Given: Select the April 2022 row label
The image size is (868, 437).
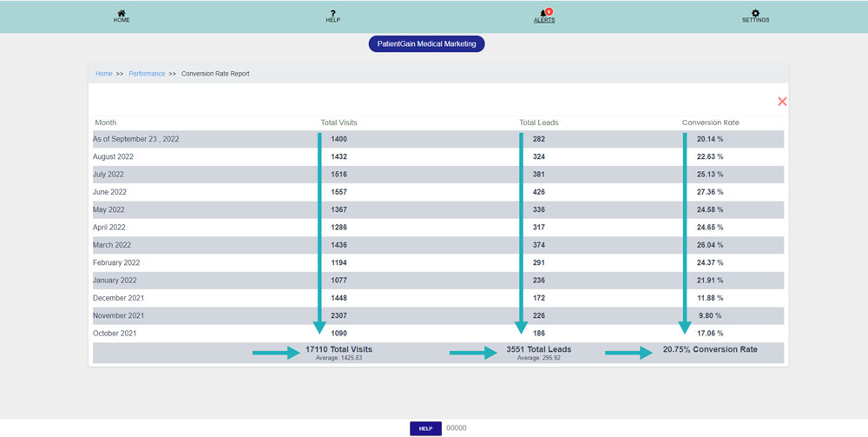Looking at the screenshot, I should click(x=109, y=228).
